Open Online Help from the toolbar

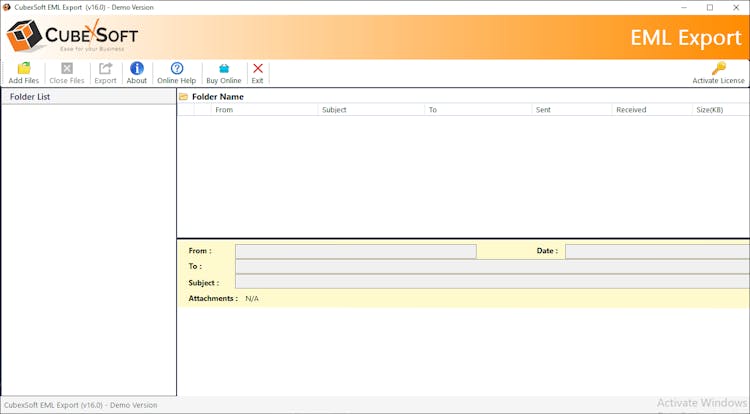pyautogui.click(x=176, y=73)
